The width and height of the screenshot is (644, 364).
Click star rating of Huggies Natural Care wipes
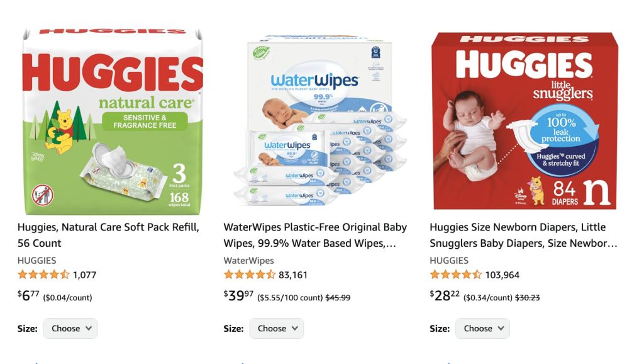tap(43, 275)
